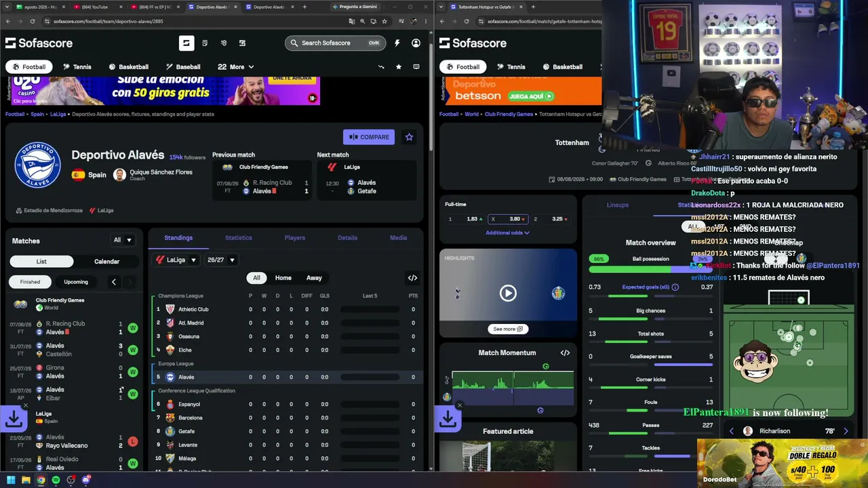Switch to the Players tab
Viewport: 868px width, 488px height.
[295, 238]
